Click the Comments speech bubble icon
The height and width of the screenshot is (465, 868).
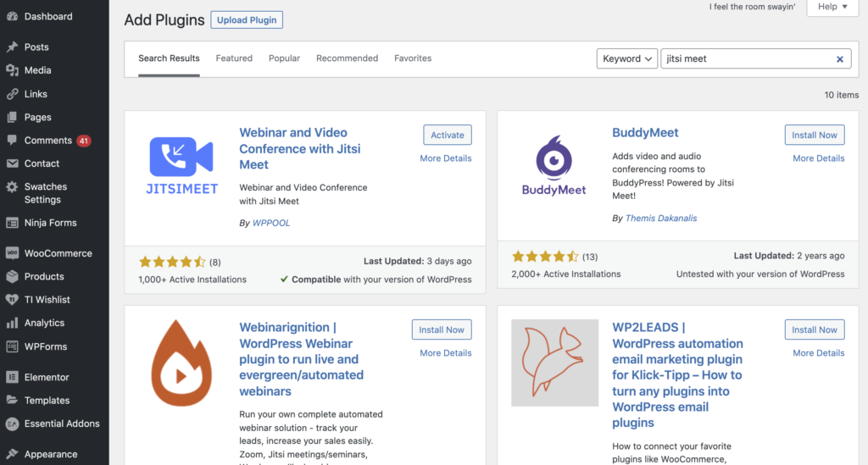[x=12, y=141]
